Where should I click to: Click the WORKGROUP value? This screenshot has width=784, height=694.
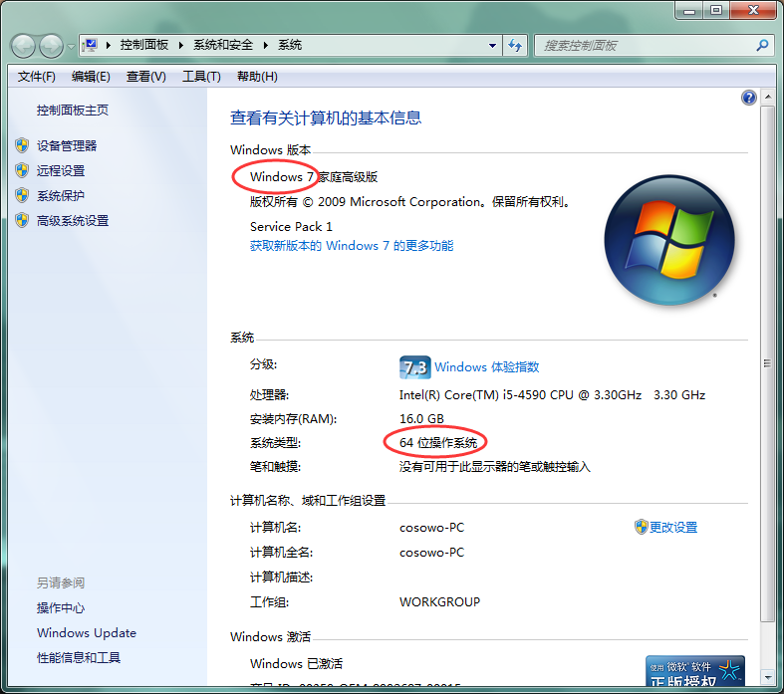click(x=439, y=602)
